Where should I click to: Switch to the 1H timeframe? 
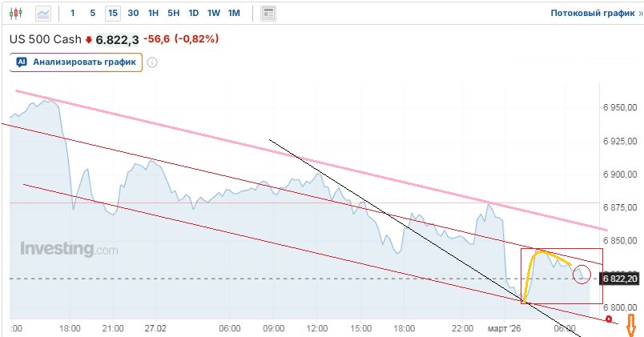154,13
